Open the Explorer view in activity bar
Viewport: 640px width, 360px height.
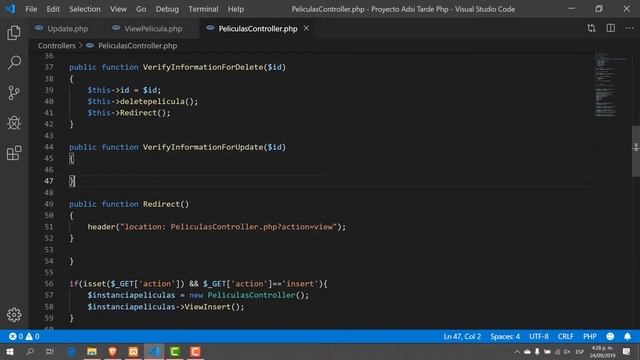(x=14, y=33)
